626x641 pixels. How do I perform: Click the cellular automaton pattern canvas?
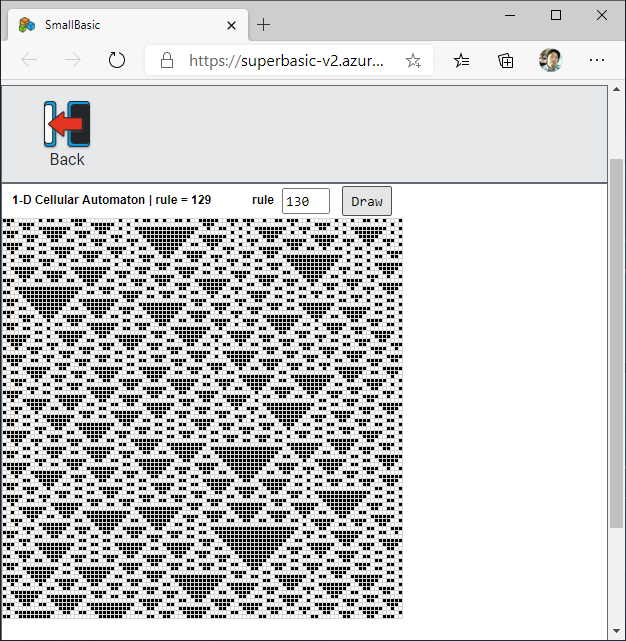[x=202, y=418]
